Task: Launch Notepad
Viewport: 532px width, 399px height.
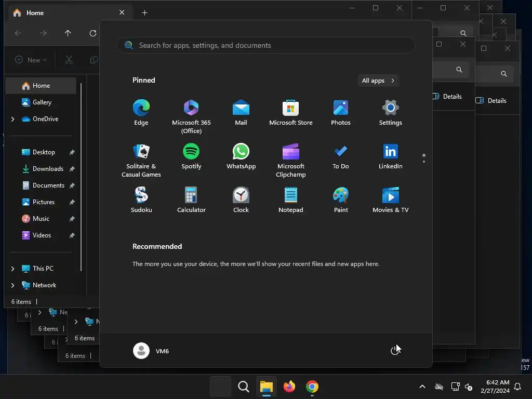Action: click(x=291, y=200)
